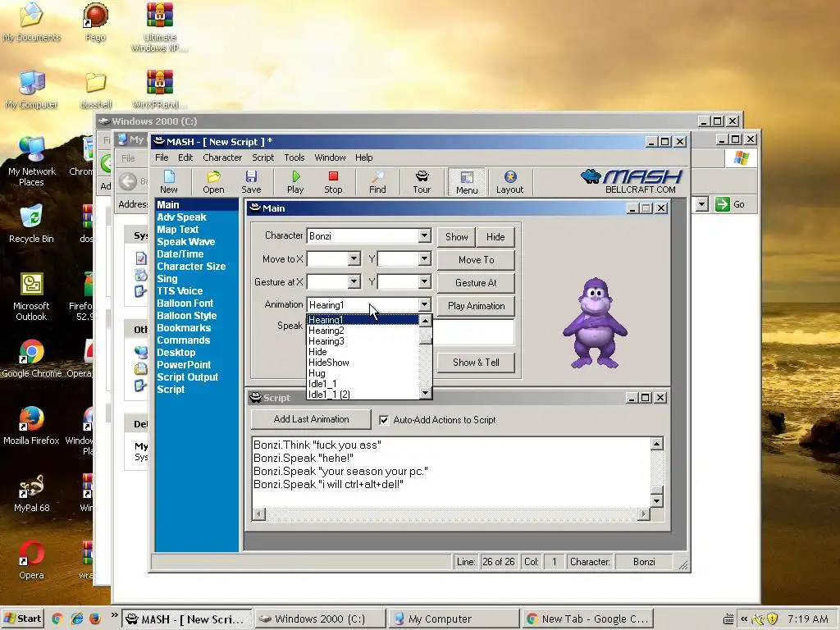Switch to Windows 2000 (C:) taskbar item

pyautogui.click(x=320, y=619)
